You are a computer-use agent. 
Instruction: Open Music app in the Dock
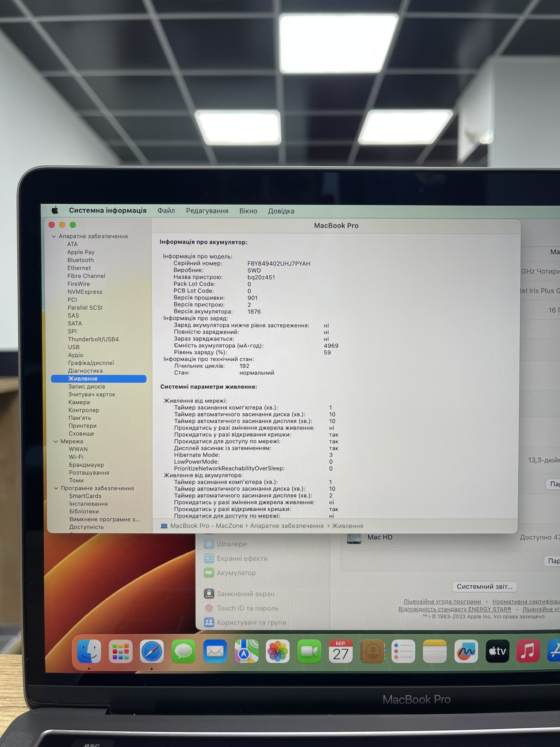coord(528,651)
